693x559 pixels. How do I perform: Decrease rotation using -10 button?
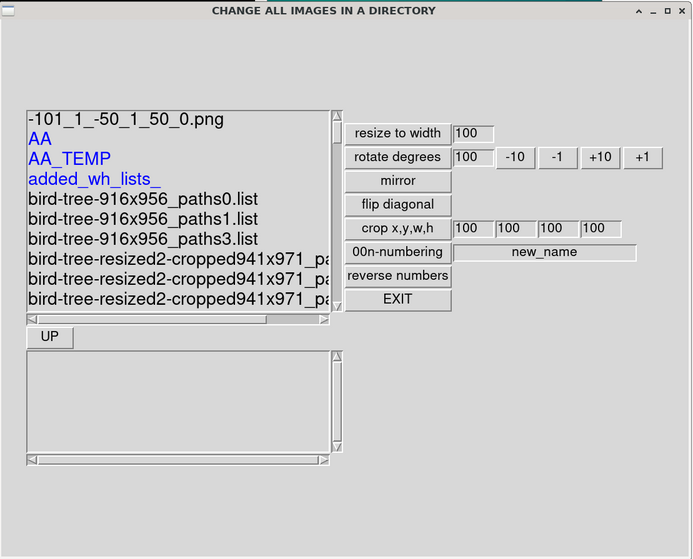pyautogui.click(x=515, y=157)
